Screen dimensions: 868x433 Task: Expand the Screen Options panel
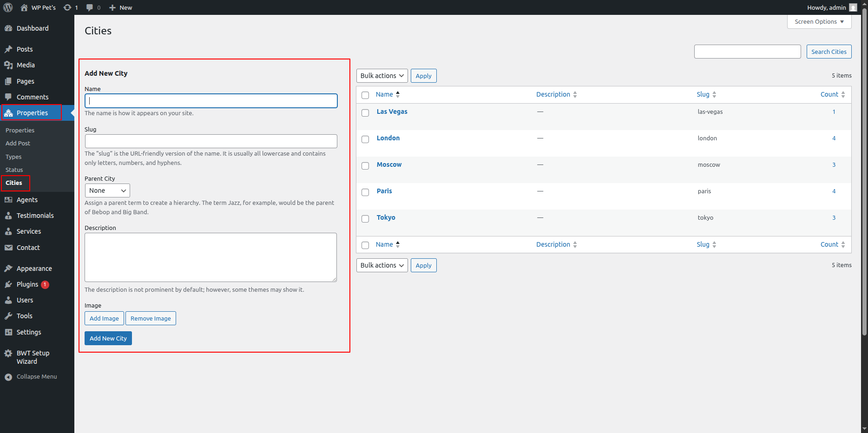click(x=819, y=22)
